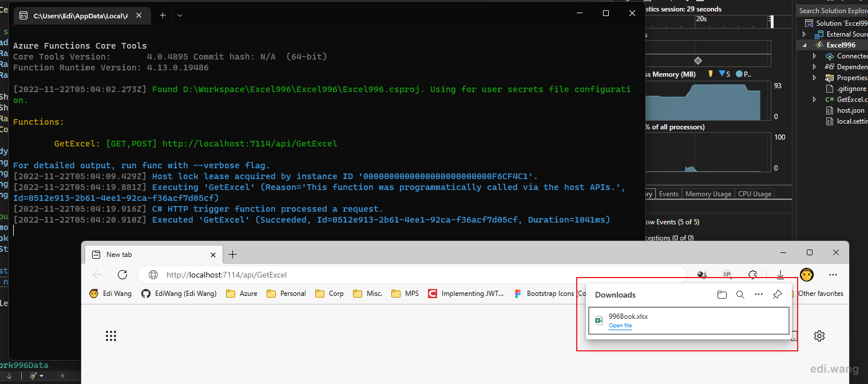This screenshot has width=868, height=384.
Task: Switch to the Memory Usage tab
Action: click(x=708, y=194)
